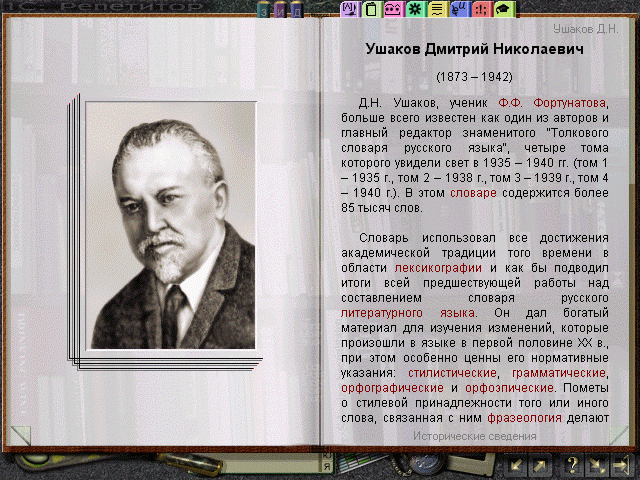This screenshot has height=480, width=640.
Task: Click the down-left arrow navigation button
Action: (x=516, y=465)
